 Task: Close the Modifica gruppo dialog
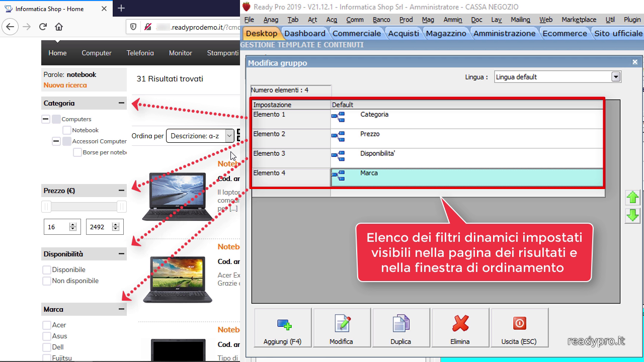point(635,62)
